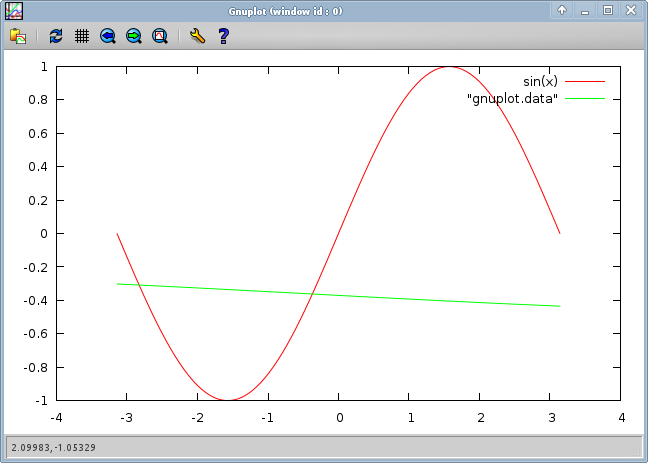648x463 pixels.
Task: Open the Gnuplot window menu icon
Action: [x=15, y=10]
